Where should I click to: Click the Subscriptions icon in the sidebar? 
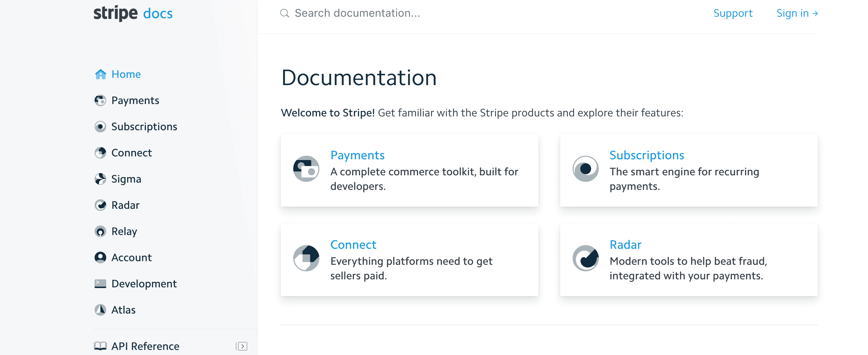100,127
